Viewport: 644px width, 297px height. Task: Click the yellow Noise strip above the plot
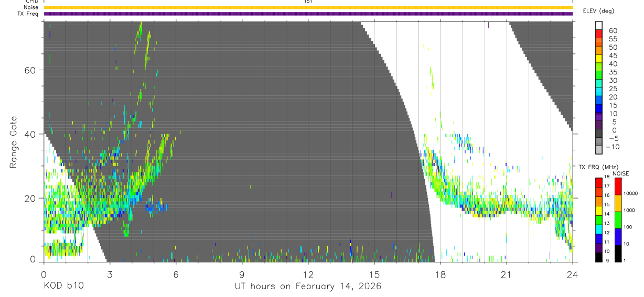(x=308, y=7)
